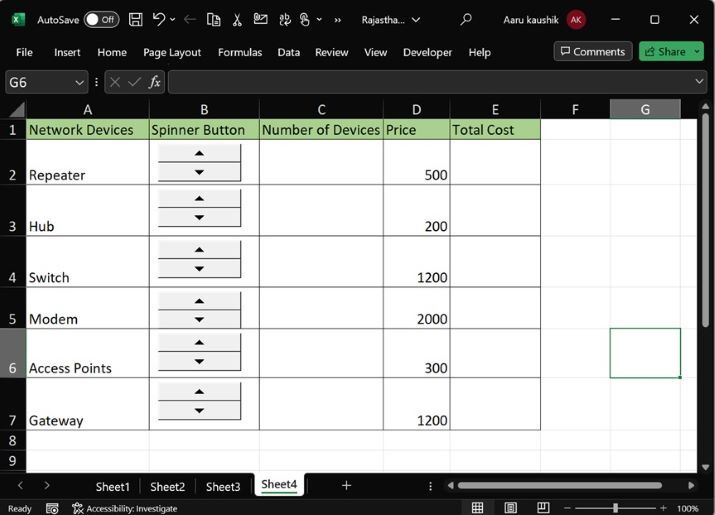Click the Gateway spinner up arrow

(199, 391)
